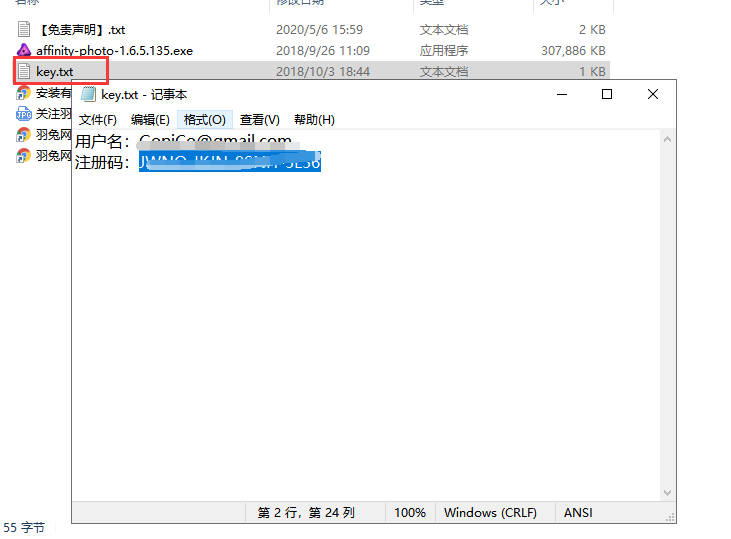Select the key.txt file icon in Explorer
The image size is (731, 539).
(24, 71)
